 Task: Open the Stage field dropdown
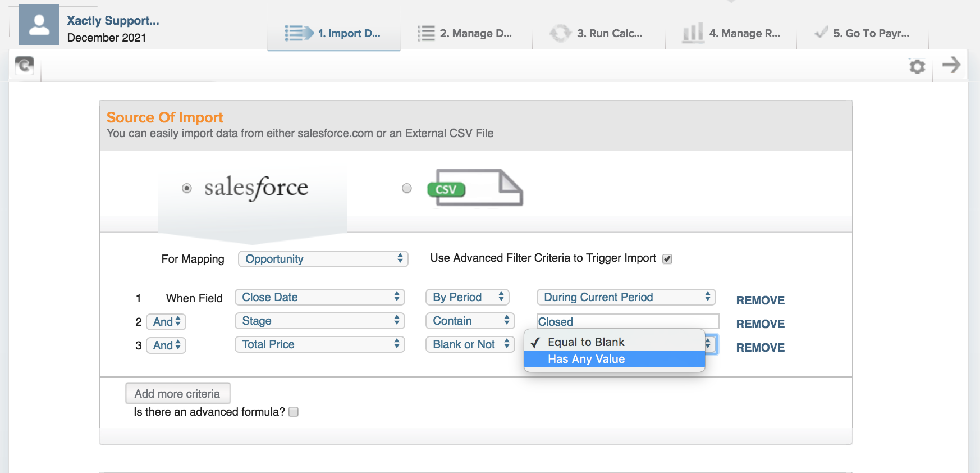click(320, 321)
